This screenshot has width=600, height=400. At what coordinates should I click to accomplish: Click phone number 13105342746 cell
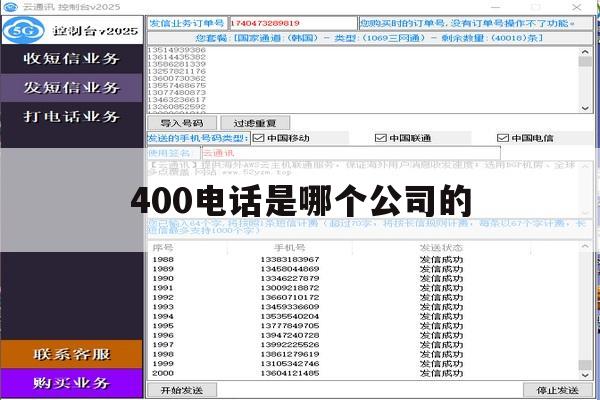290,364
